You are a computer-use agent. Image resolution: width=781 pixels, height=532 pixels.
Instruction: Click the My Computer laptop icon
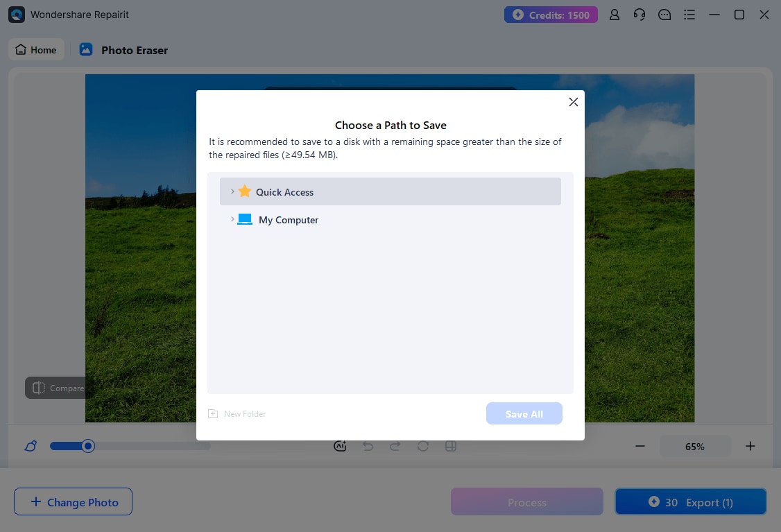[x=245, y=219]
